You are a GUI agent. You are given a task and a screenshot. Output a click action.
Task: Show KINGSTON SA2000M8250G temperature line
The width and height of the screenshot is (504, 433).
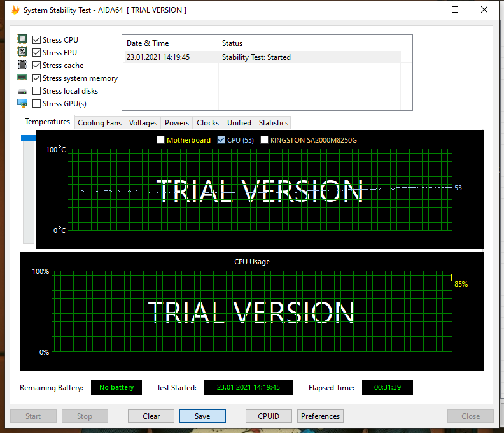pyautogui.click(x=264, y=140)
